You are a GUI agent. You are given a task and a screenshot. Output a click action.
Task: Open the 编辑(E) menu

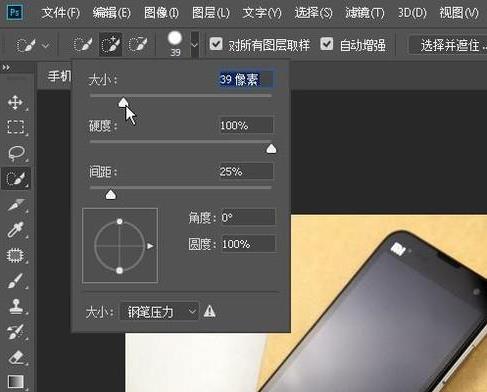112,13
